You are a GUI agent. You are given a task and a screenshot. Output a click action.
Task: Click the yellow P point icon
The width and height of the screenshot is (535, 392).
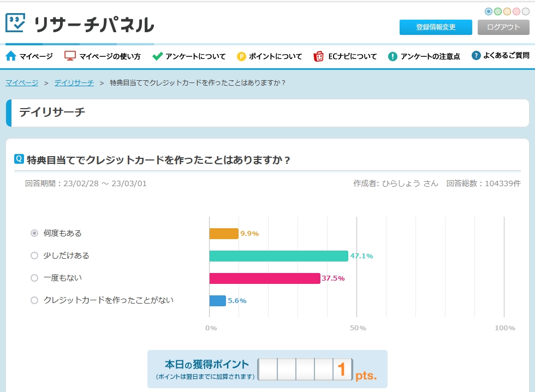tap(241, 56)
